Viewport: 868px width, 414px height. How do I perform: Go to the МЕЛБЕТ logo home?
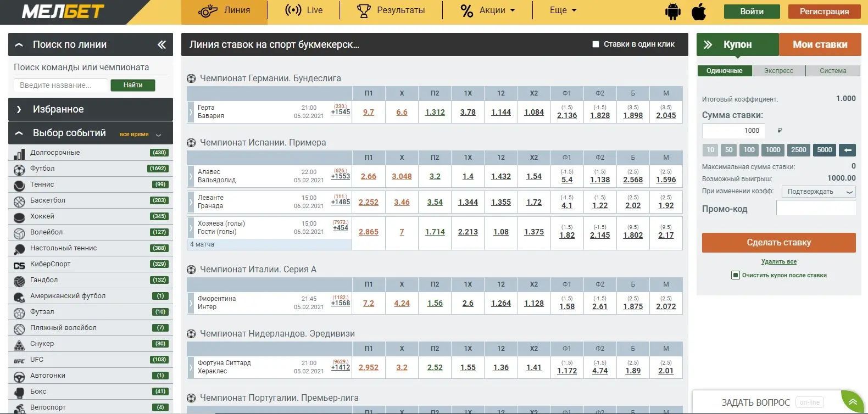pyautogui.click(x=63, y=12)
